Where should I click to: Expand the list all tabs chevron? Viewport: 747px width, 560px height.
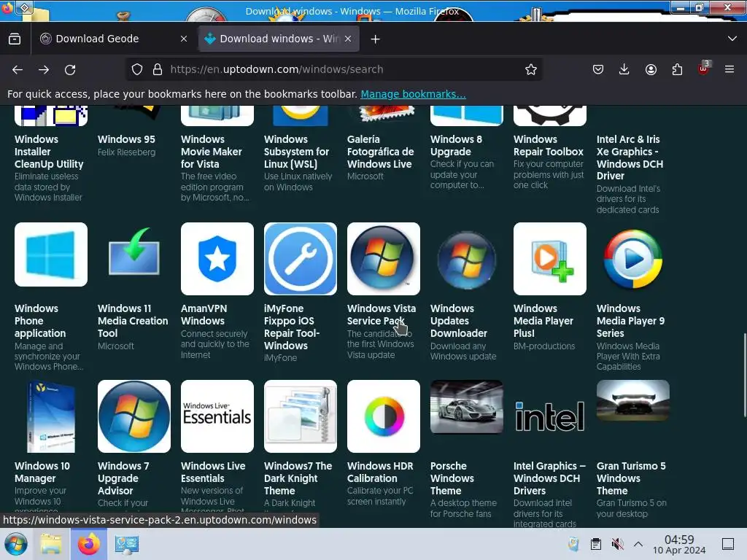point(732,39)
